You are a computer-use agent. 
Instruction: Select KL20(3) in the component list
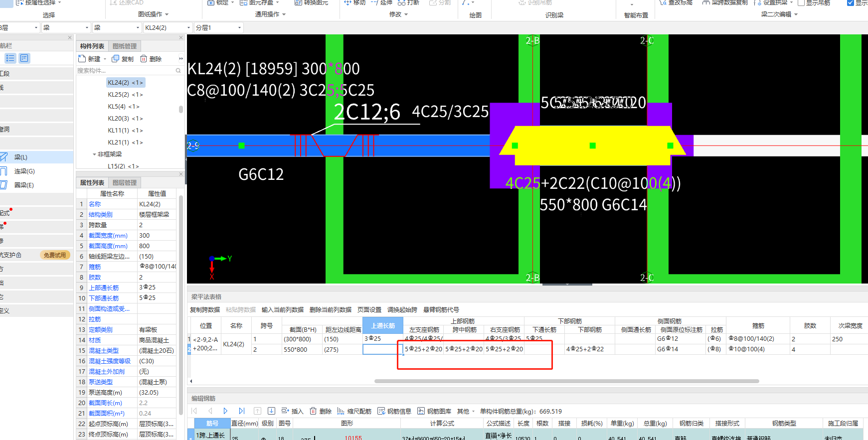126,119
